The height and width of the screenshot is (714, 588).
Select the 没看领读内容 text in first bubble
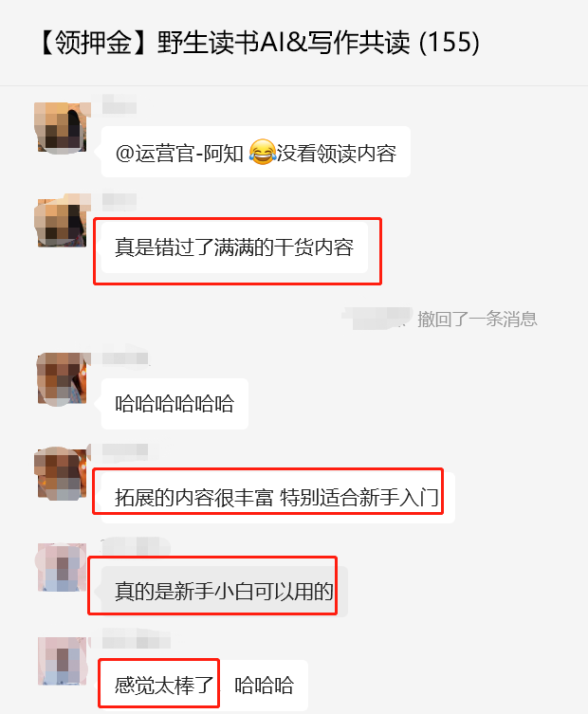(x=337, y=153)
